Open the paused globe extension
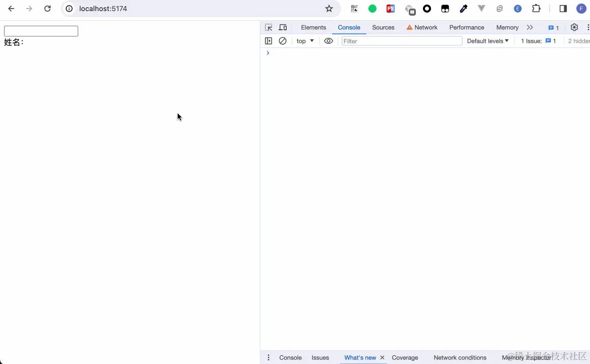Image resolution: width=590 pixels, height=364 pixels. 410,10
